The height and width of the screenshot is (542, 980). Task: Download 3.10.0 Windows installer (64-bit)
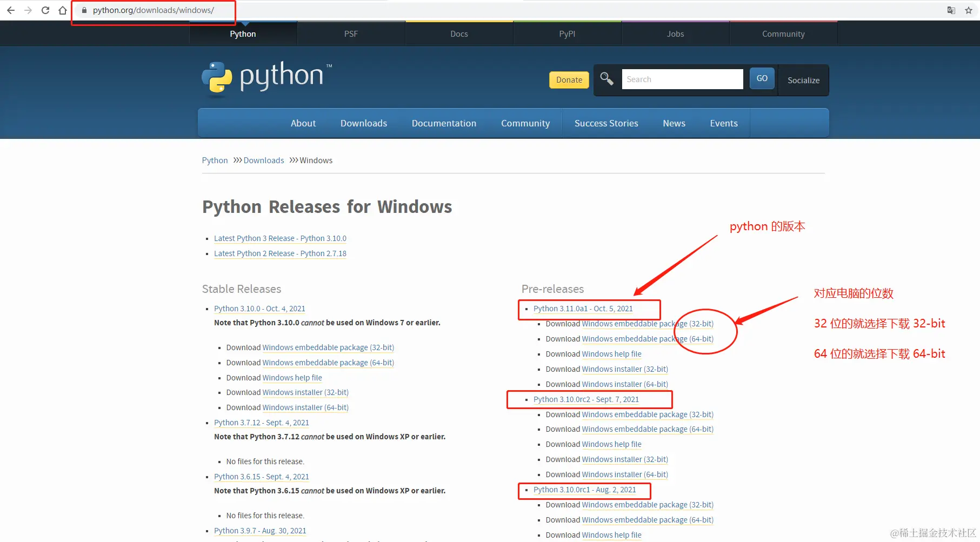pyautogui.click(x=305, y=407)
